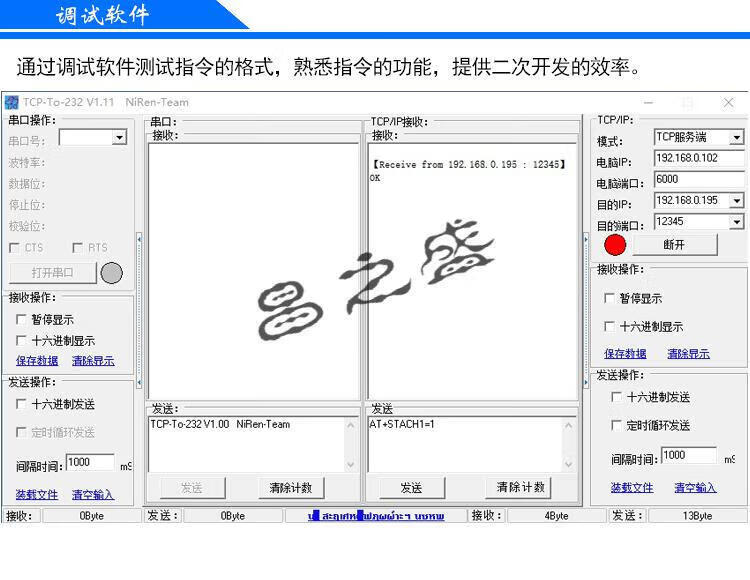Image resolution: width=750 pixels, height=580 pixels.
Task: Expand the 目的端口 12345 dropdown
Action: pyautogui.click(x=736, y=222)
